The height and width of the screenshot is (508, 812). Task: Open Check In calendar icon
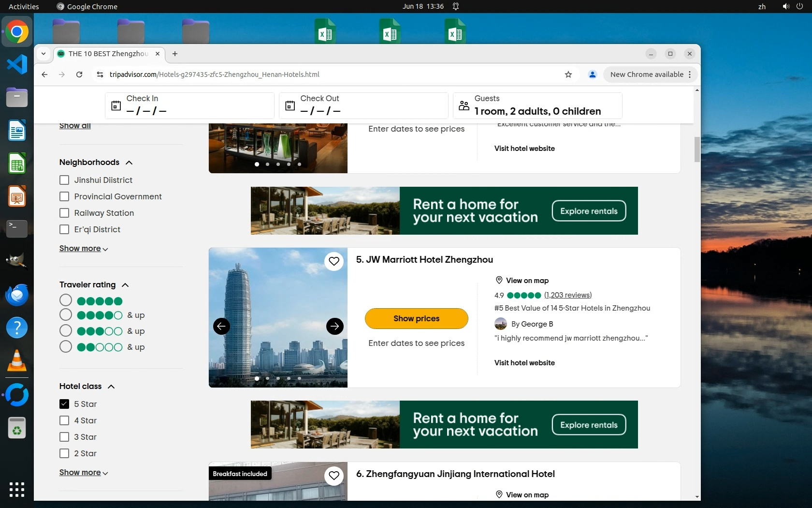coord(116,105)
